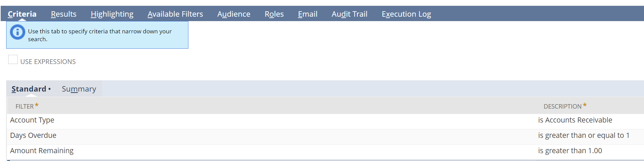
Task: Switch to the Highlighting tab
Action: [112, 14]
